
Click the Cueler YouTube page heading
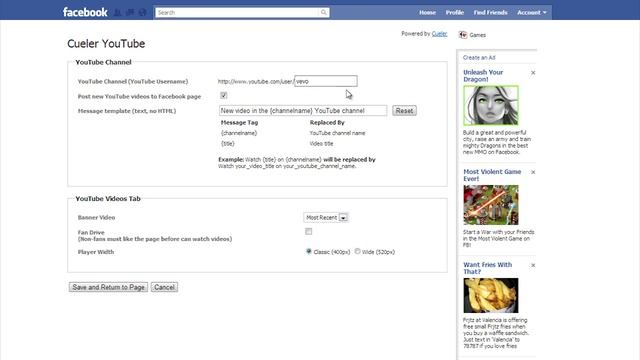106,44
